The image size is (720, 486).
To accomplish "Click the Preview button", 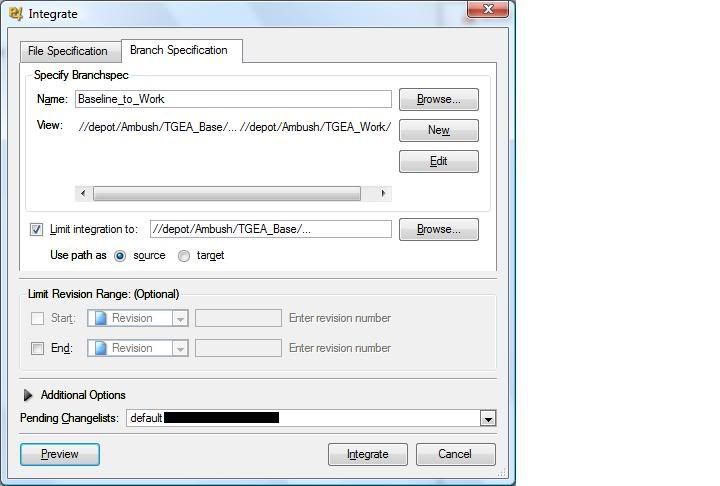I will coord(60,454).
